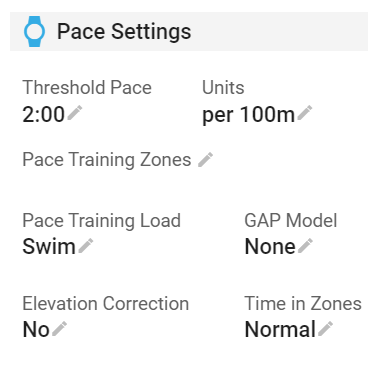Click the Time in Zones label
375x383 pixels.
[x=303, y=304]
